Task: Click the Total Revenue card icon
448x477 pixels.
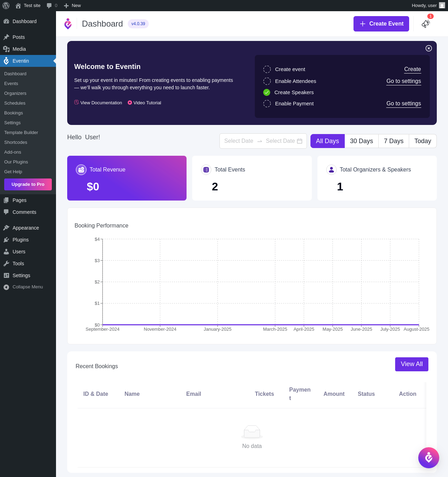Action: click(x=81, y=170)
